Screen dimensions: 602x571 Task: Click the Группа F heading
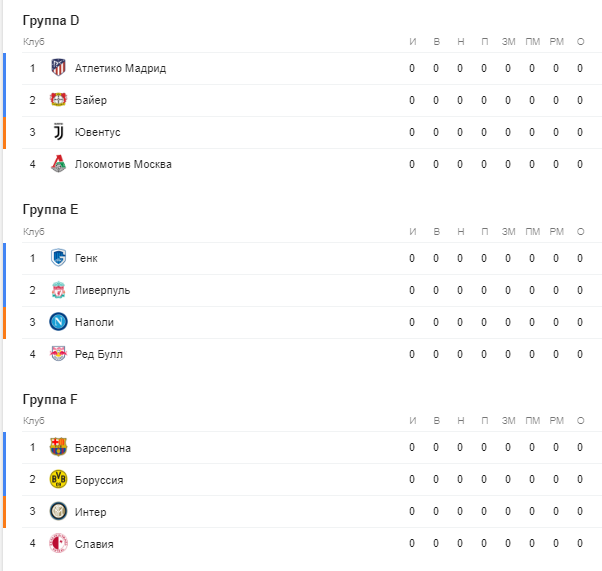coord(50,399)
